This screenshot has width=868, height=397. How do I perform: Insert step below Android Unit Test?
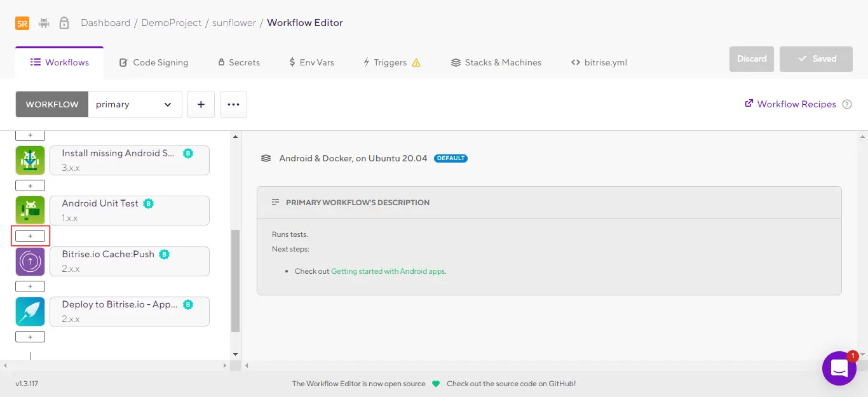(x=30, y=236)
